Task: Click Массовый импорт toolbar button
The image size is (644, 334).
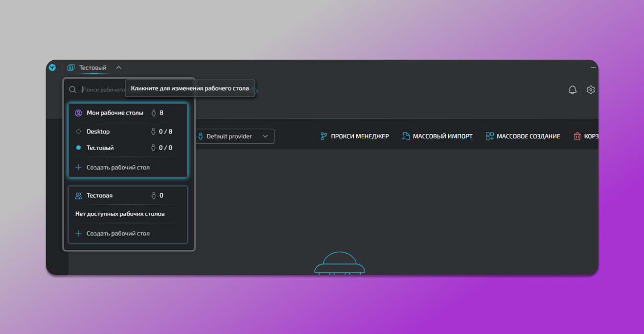Action: [437, 136]
